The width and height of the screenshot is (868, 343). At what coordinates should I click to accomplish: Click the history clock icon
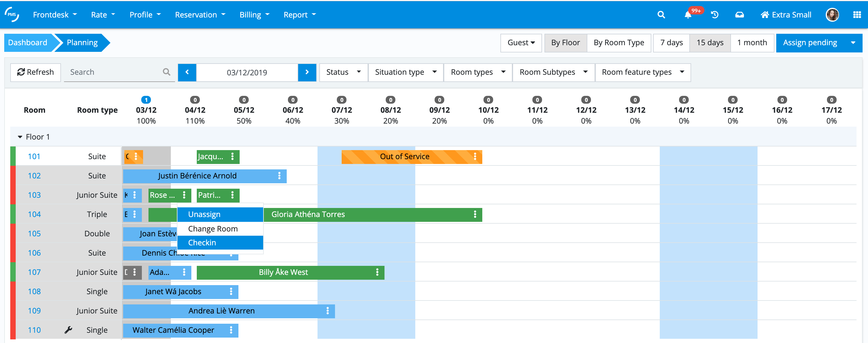point(714,15)
